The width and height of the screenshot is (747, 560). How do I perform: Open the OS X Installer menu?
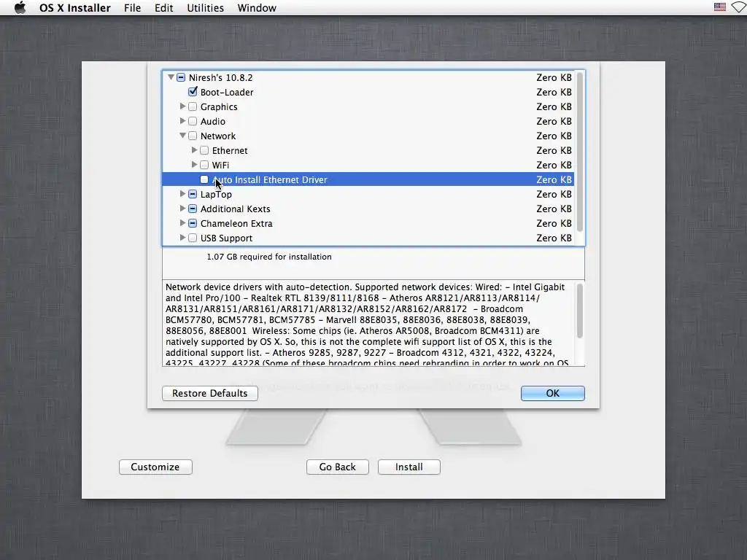[x=75, y=7]
